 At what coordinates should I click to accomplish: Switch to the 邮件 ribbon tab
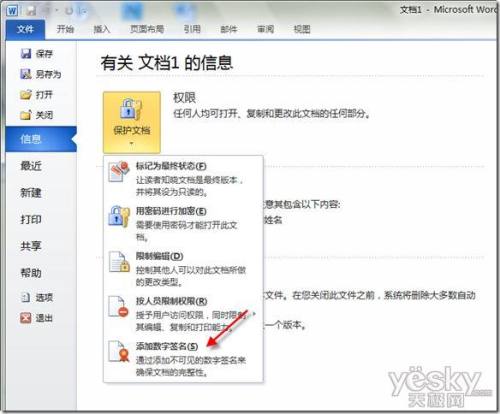tap(229, 29)
